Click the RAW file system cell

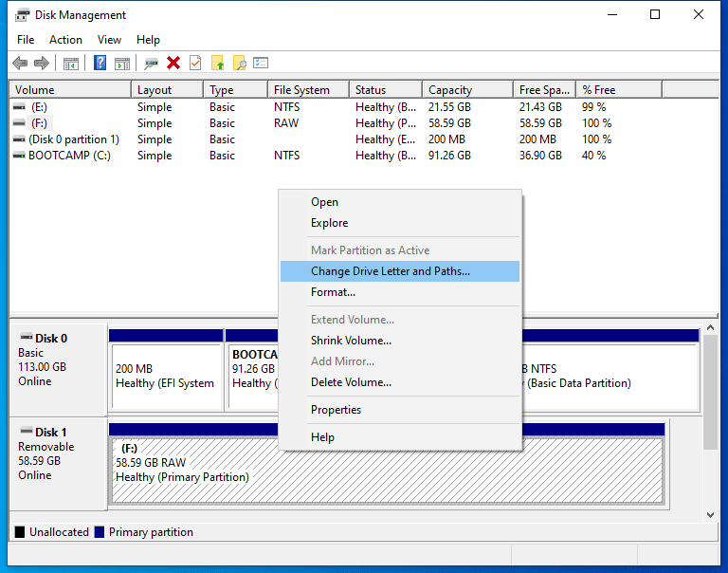[286, 123]
